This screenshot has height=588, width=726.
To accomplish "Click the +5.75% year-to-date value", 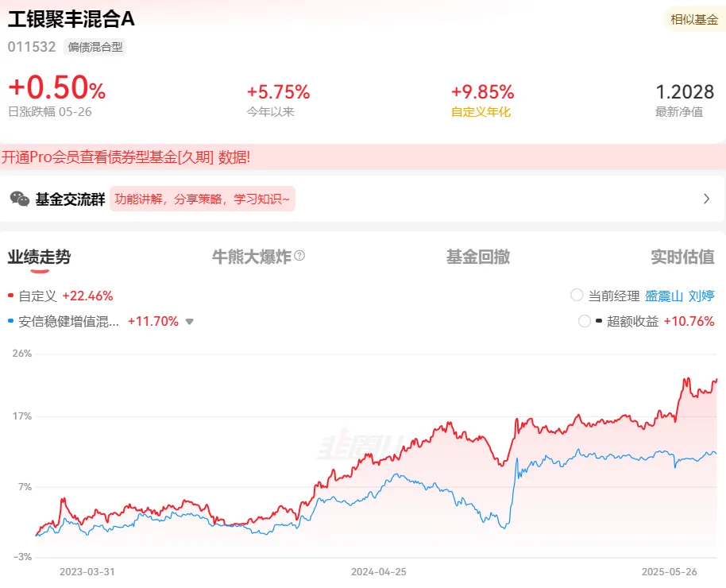I will [278, 91].
